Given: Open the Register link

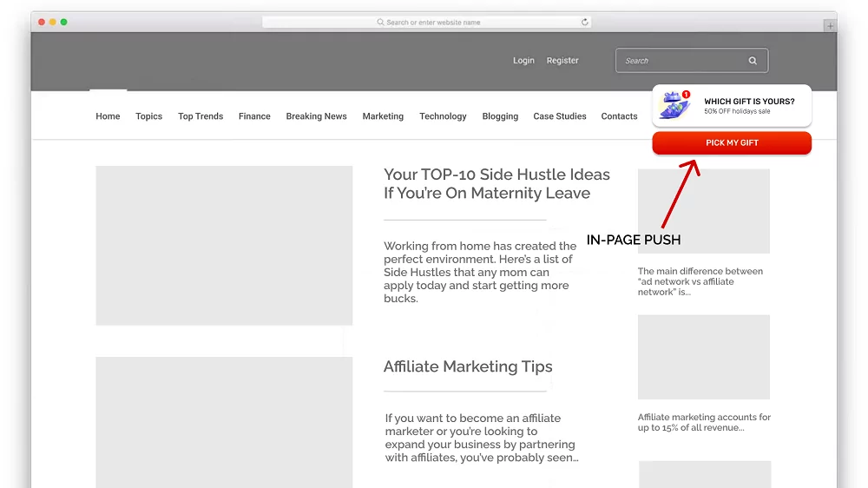Looking at the screenshot, I should 562,61.
